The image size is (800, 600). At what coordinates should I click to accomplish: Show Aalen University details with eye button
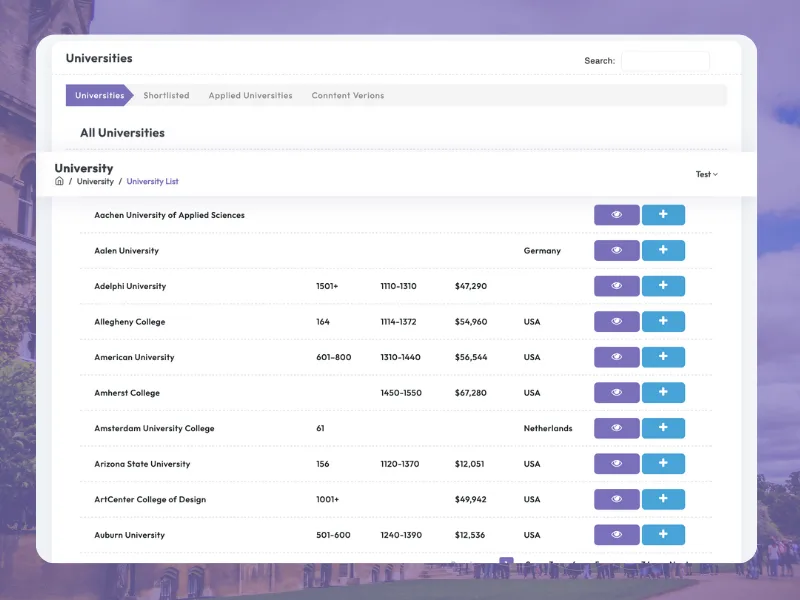[x=616, y=251]
